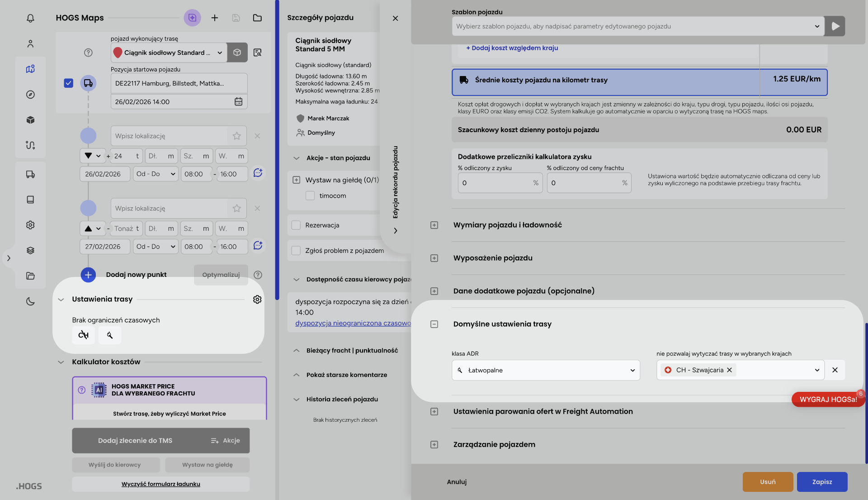Click the Zapisz button

[x=822, y=482]
